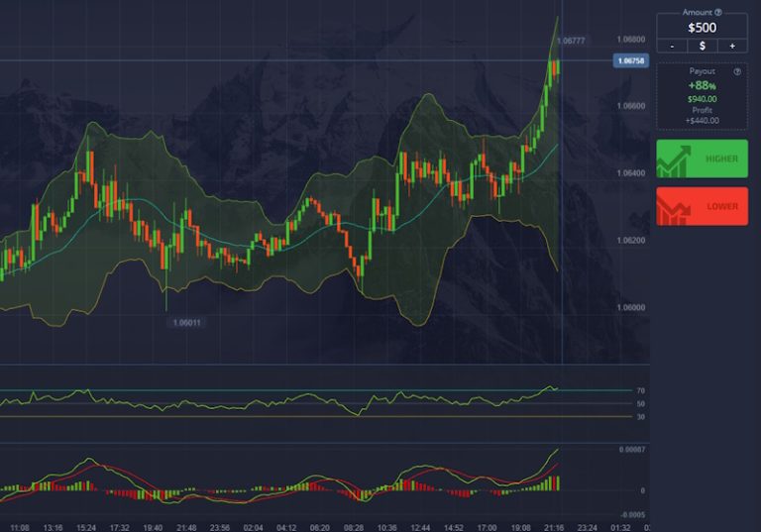
Task: Click the Payout help question mark icon
Action: [x=737, y=72]
